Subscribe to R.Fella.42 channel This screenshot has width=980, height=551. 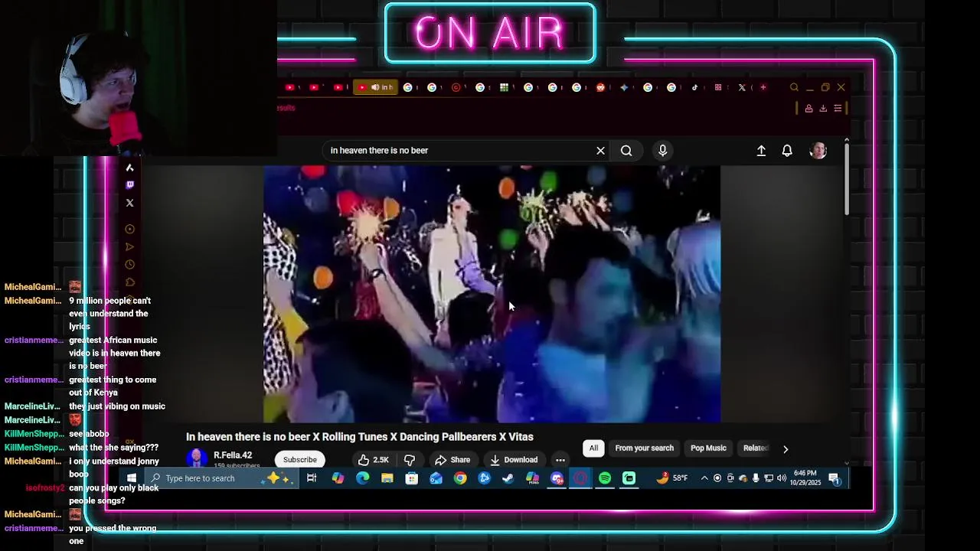point(300,460)
